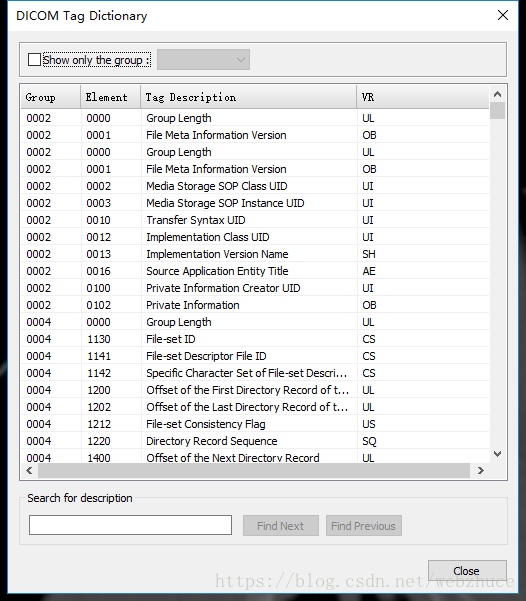Select 'Offset of the First Directory Record' row
Screen dimensions: 526x601
tap(255, 390)
